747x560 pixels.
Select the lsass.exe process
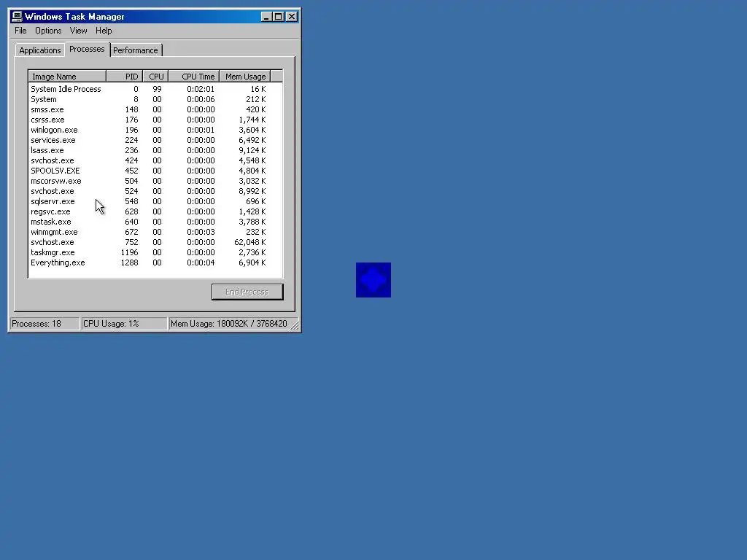click(155, 150)
